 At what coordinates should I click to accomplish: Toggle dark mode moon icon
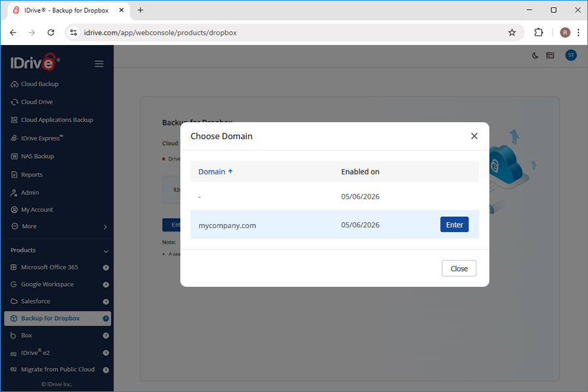click(535, 56)
